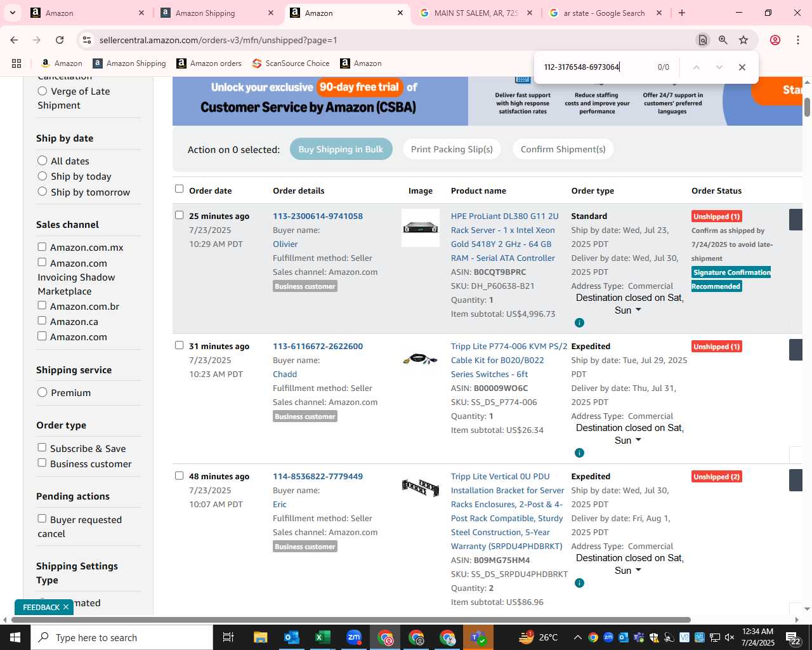Open Outlook from taskbar

pos(291,637)
